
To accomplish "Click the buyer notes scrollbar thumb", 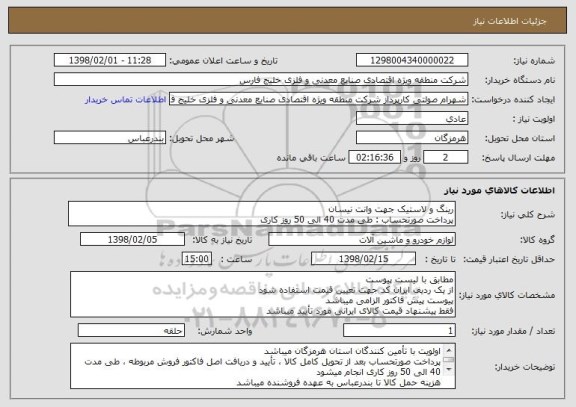I will point(449,360).
